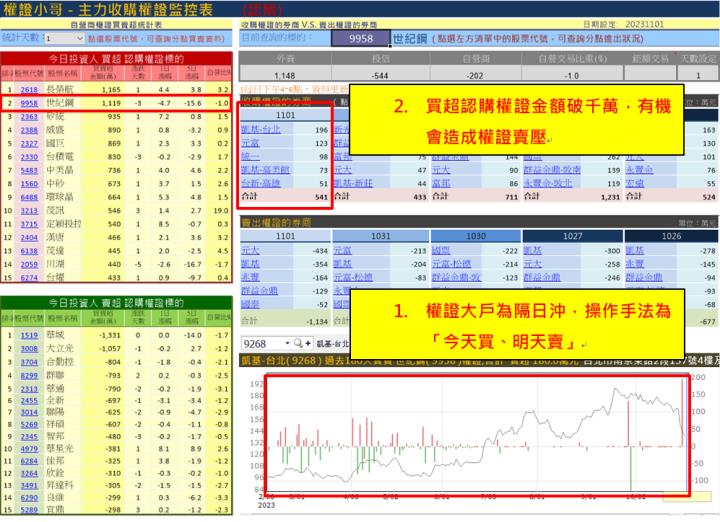Click seller broker 元富 with -213

tap(343, 251)
